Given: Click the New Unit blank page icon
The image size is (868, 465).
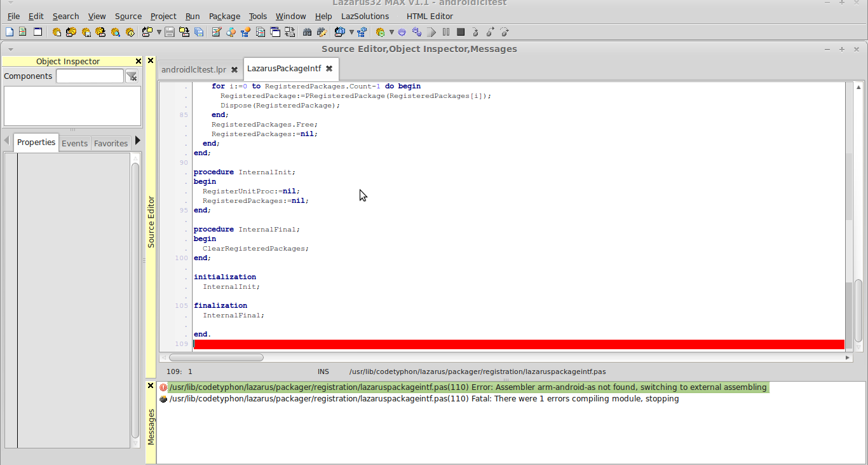Looking at the screenshot, I should click(9, 32).
